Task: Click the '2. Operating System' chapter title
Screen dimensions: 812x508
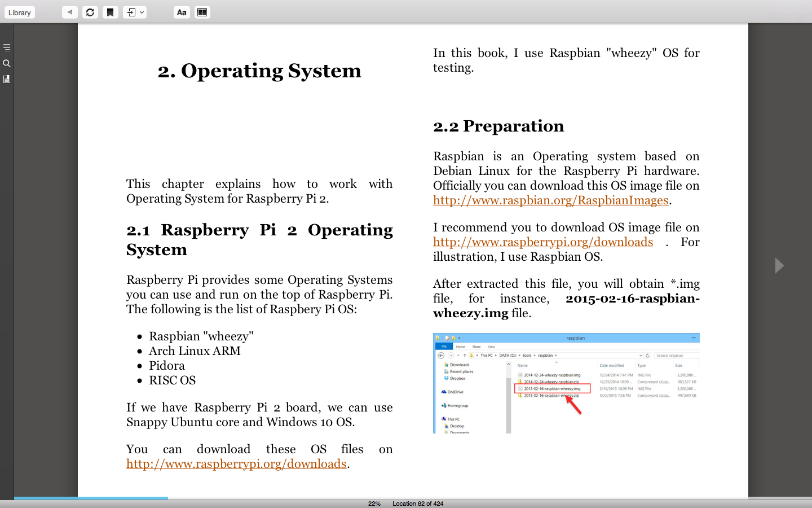Action: click(x=259, y=71)
